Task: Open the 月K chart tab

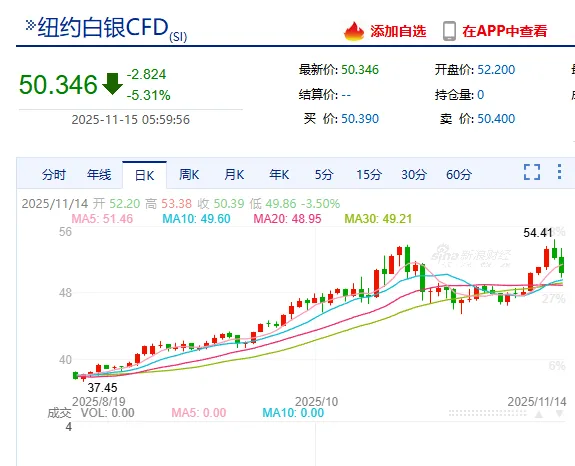Action: click(x=234, y=175)
